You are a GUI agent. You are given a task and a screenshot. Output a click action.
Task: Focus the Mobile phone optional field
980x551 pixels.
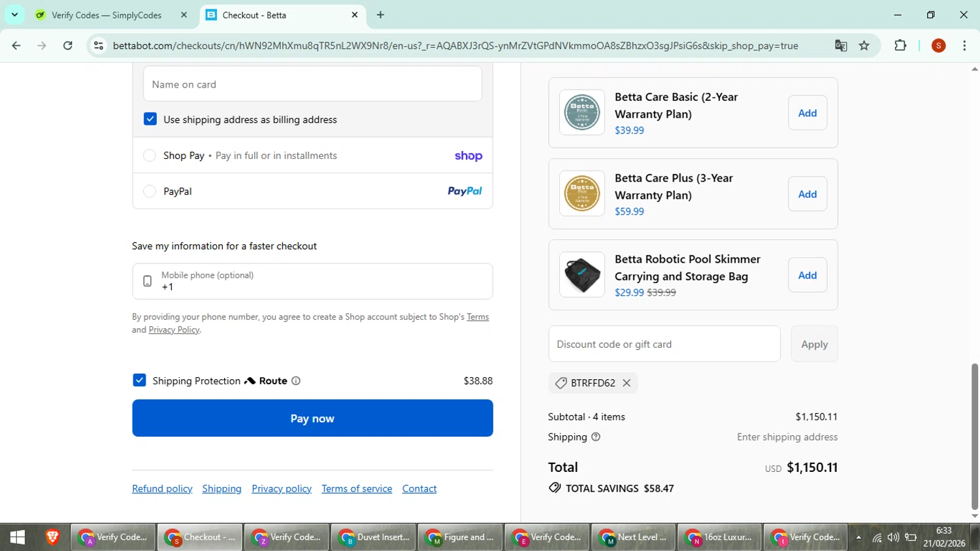[312, 281]
